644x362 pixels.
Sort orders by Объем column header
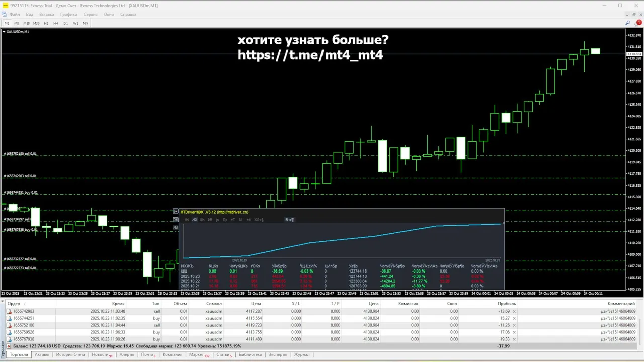coord(180,304)
